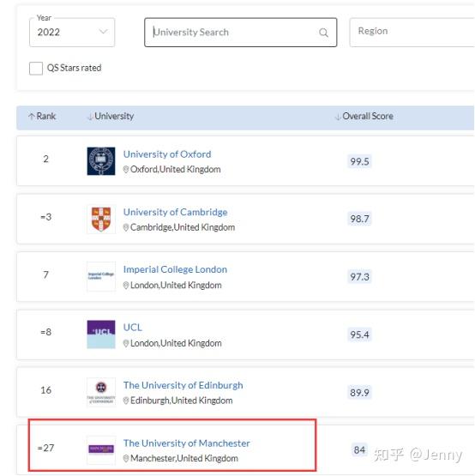The width and height of the screenshot is (475, 476).
Task: Click the Cambridge score 98.7
Action: point(359,219)
